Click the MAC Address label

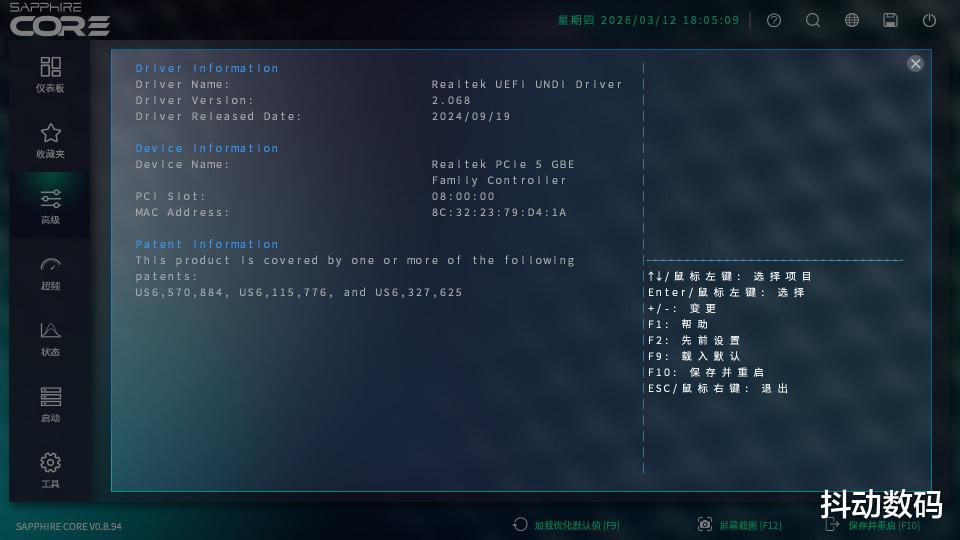pos(182,212)
